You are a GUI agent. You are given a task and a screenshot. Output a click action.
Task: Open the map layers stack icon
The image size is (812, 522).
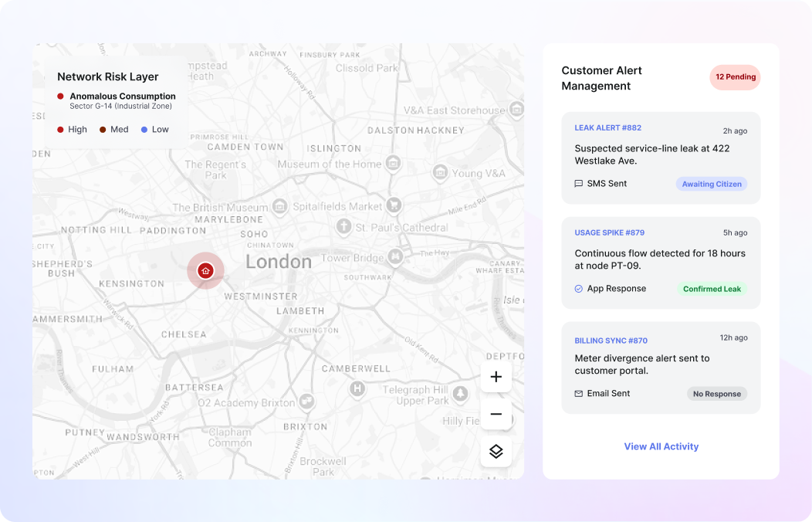tap(496, 452)
